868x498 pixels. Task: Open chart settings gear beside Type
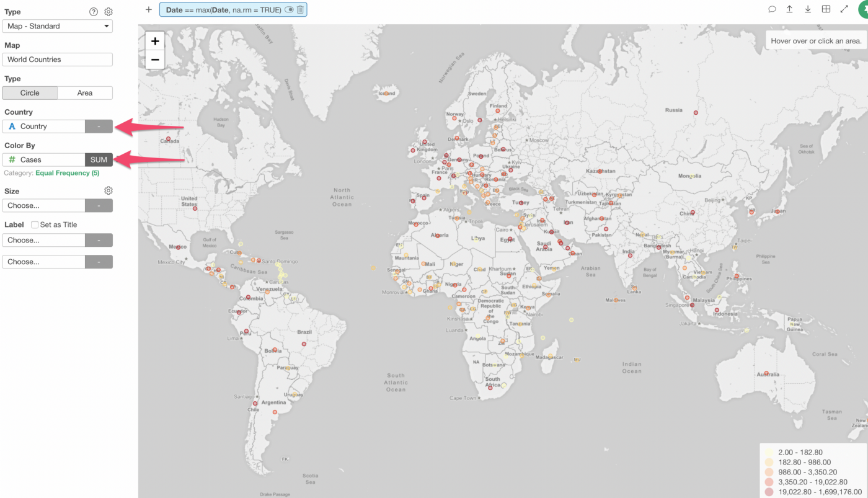point(108,12)
